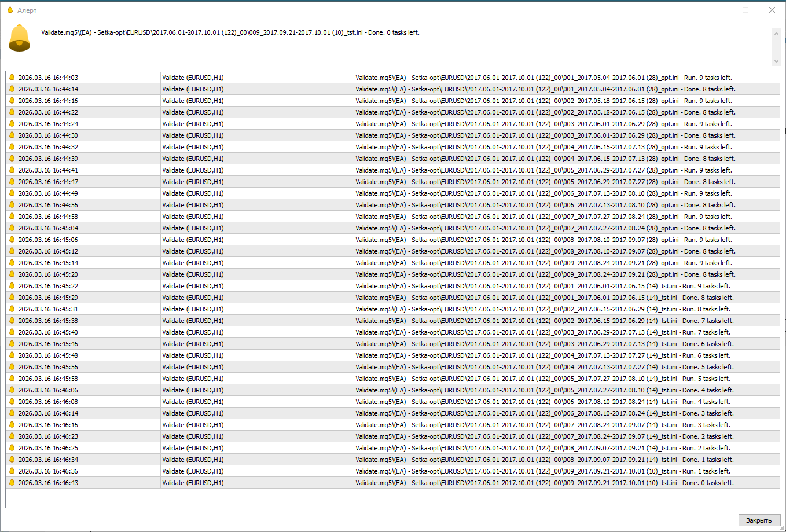This screenshot has width=786, height=532.
Task: Click Validate (EURUSD,H1) in row 16:44:03
Action: (x=193, y=78)
